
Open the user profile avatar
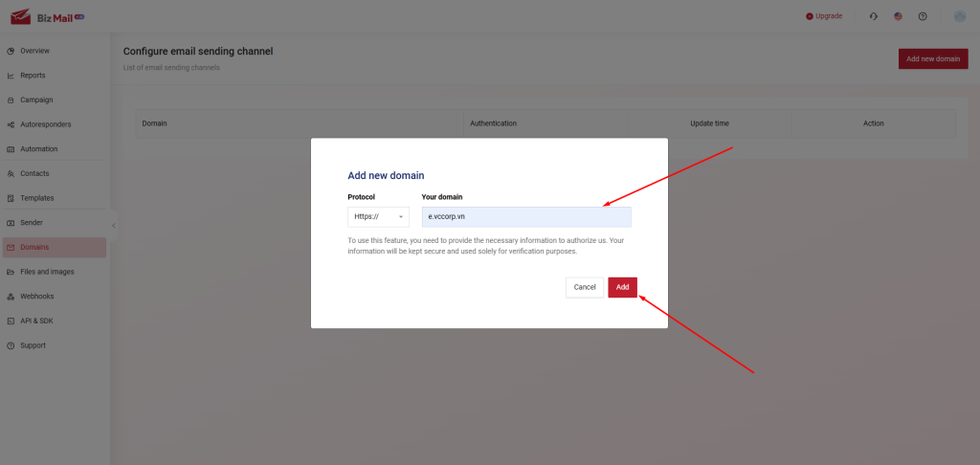click(960, 16)
